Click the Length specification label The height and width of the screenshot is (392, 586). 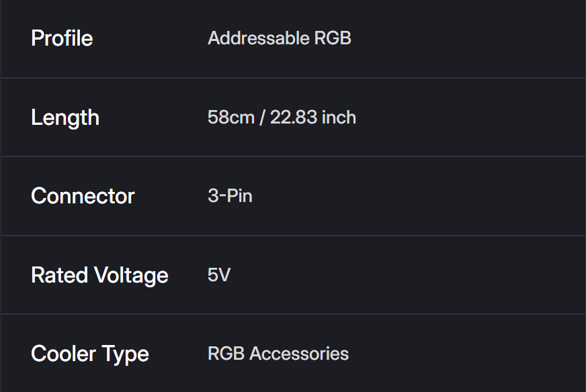(65, 117)
